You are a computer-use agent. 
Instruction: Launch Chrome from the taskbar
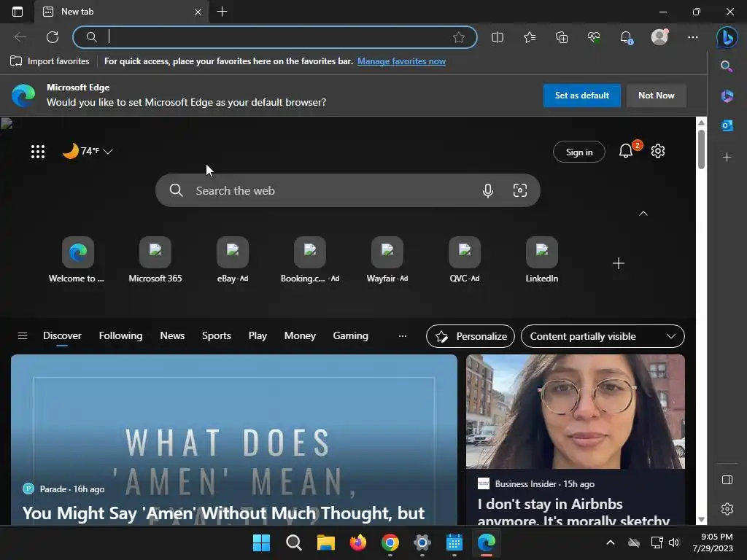390,542
